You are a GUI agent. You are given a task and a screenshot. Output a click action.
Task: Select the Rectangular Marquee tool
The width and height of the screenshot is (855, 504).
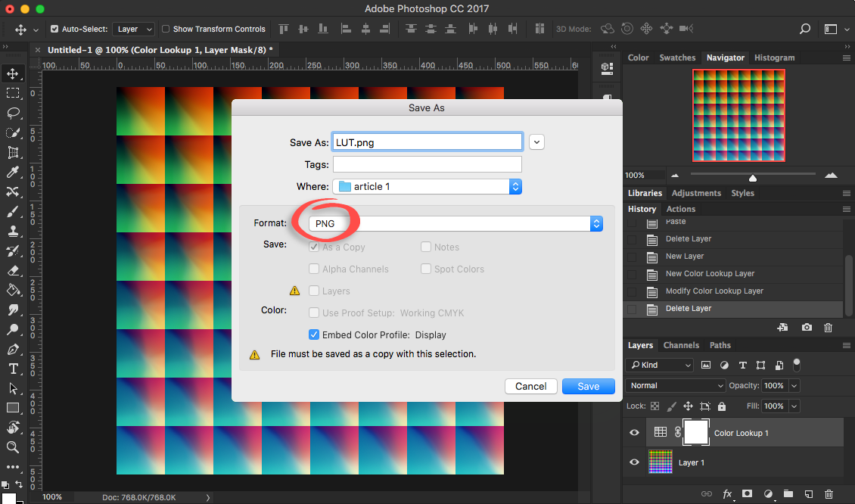(x=13, y=93)
